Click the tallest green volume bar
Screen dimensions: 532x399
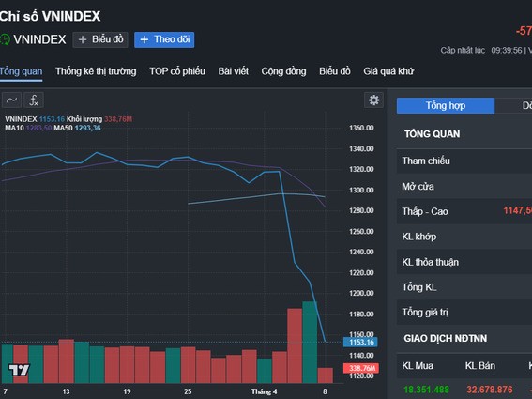(310, 343)
